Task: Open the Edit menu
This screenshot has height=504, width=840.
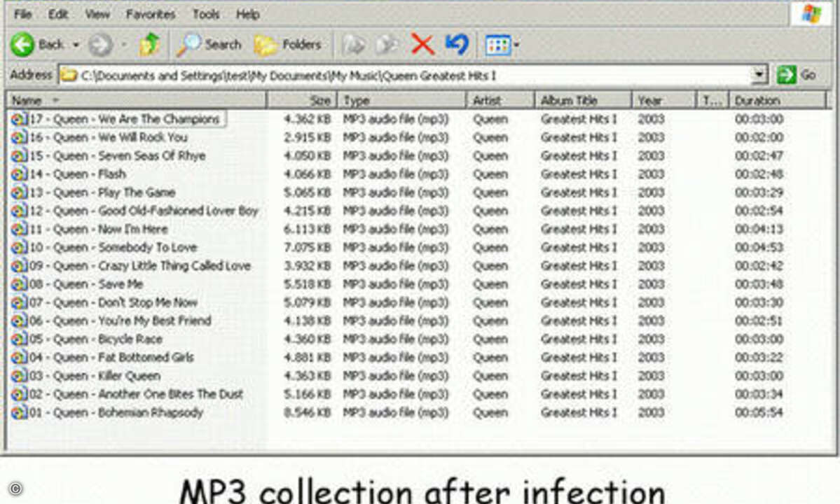Action: coord(58,14)
